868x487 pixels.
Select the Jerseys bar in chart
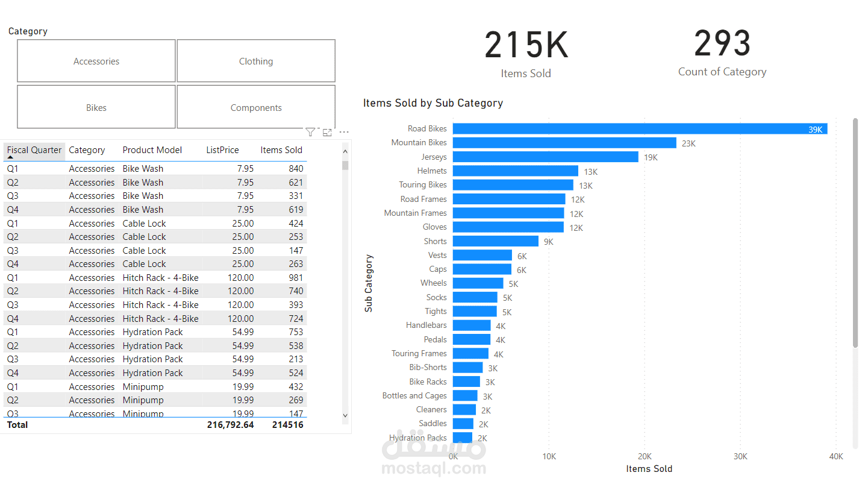(545, 157)
